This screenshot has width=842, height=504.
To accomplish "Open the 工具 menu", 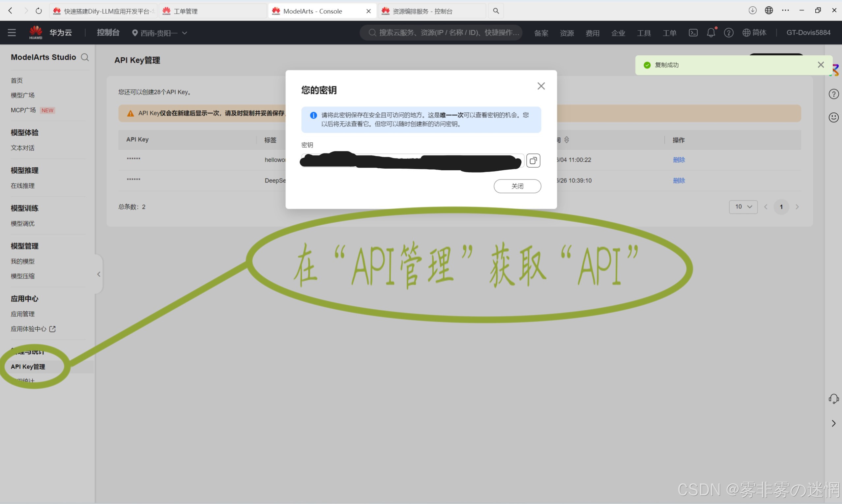I will (x=644, y=33).
